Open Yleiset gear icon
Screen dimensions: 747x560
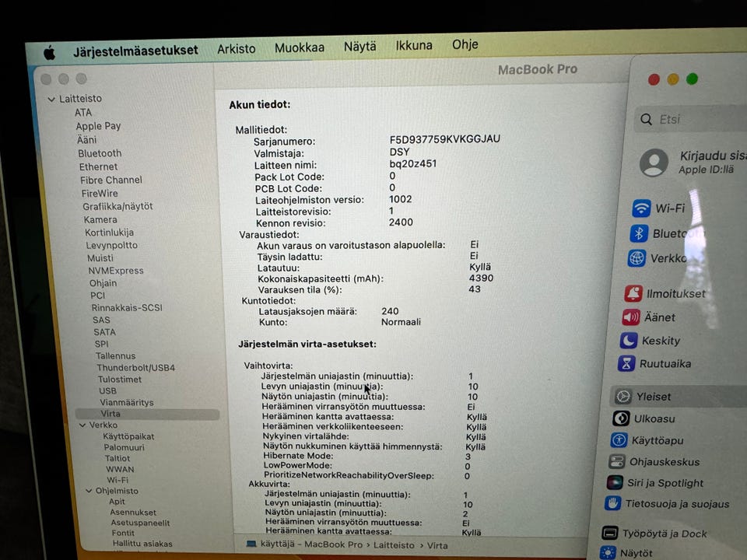[x=623, y=396]
